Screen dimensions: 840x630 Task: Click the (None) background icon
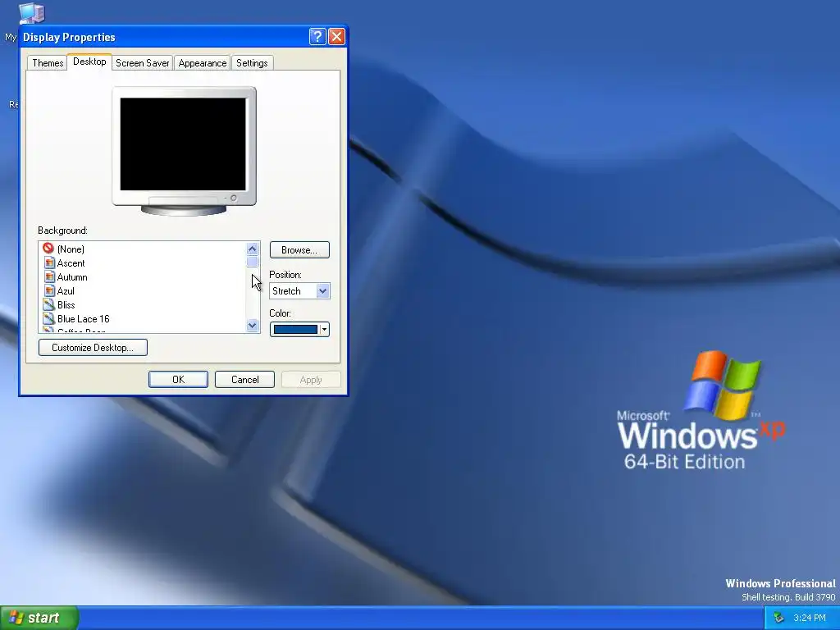48,248
